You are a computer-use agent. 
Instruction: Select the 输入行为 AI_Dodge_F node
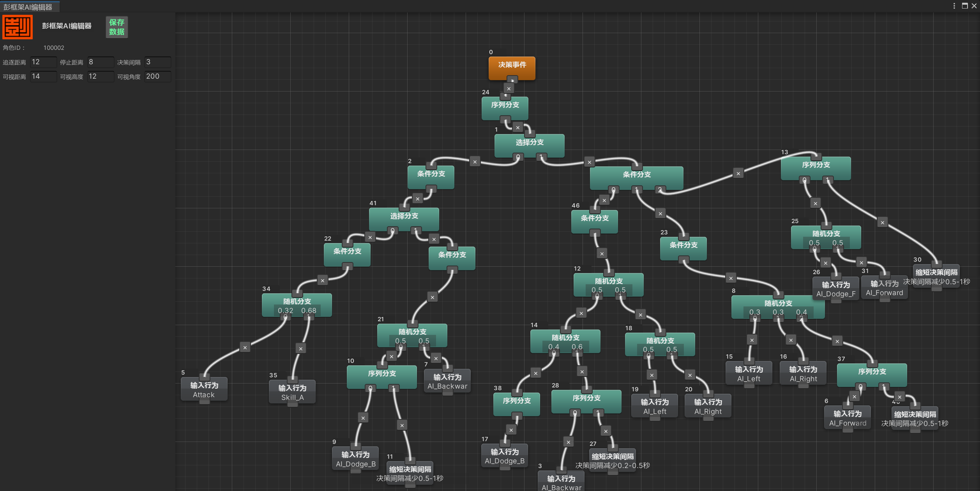click(836, 289)
